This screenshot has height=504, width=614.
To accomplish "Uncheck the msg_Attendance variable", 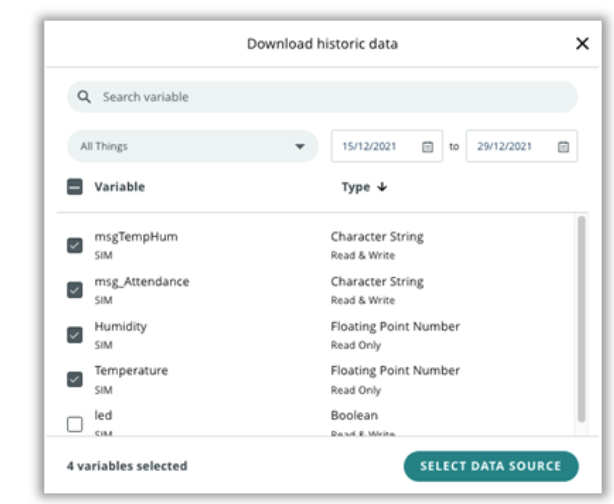I will click(x=75, y=290).
